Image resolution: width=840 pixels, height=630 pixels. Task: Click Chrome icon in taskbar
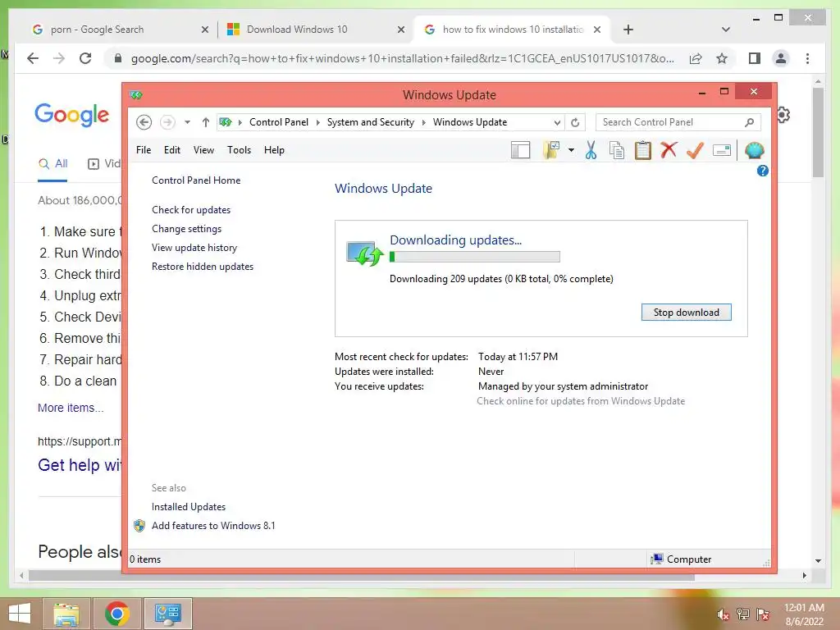(x=116, y=614)
